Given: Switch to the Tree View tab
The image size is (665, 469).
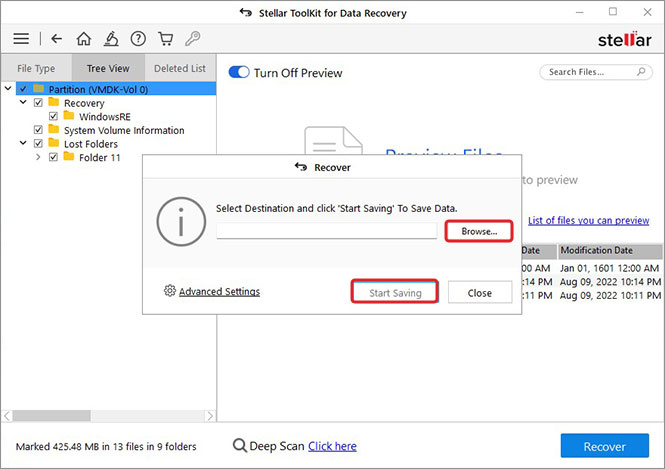Looking at the screenshot, I should coord(108,68).
